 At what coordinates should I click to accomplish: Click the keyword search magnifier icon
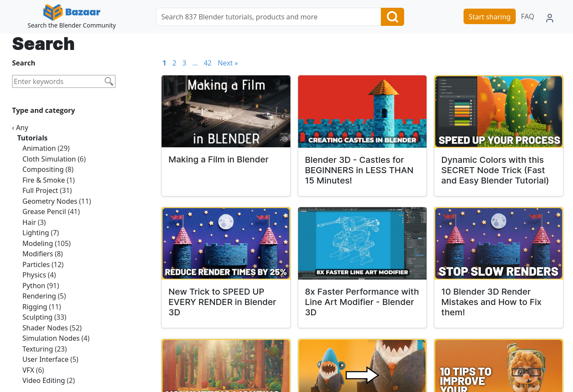click(109, 81)
